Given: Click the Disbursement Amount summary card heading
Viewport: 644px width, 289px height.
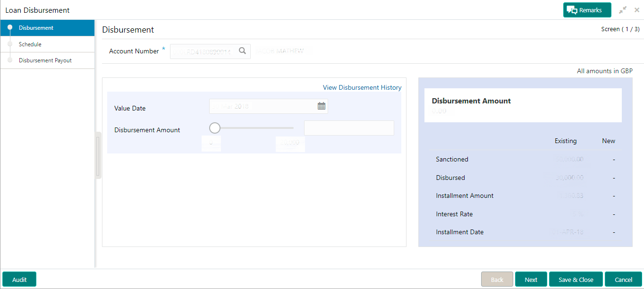Looking at the screenshot, I should [471, 101].
